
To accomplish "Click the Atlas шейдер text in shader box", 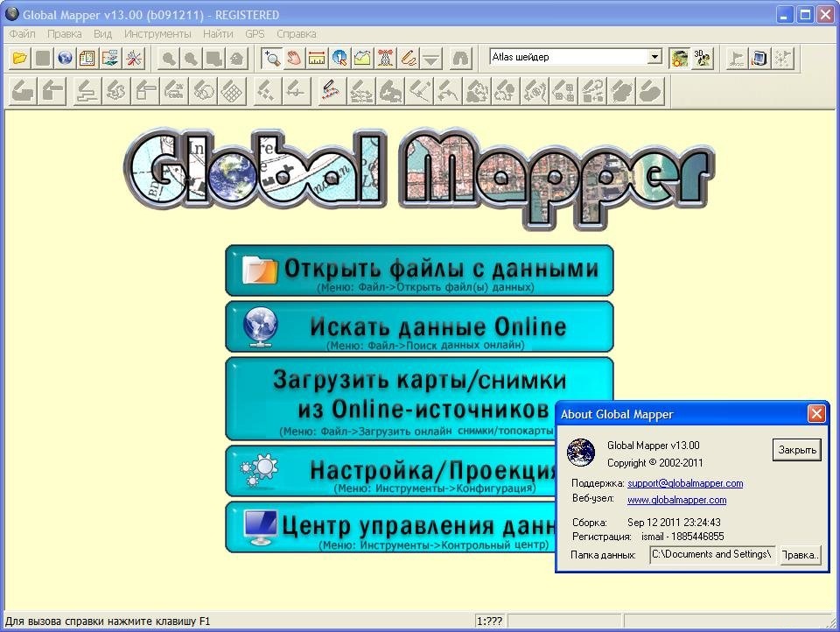I will point(520,57).
